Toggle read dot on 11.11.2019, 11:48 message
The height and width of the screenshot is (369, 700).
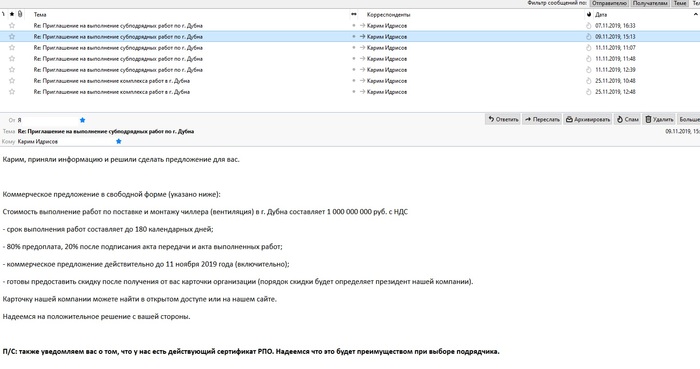354,58
